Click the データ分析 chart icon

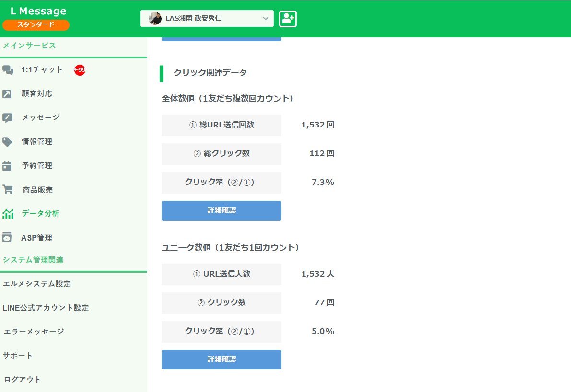coord(8,214)
